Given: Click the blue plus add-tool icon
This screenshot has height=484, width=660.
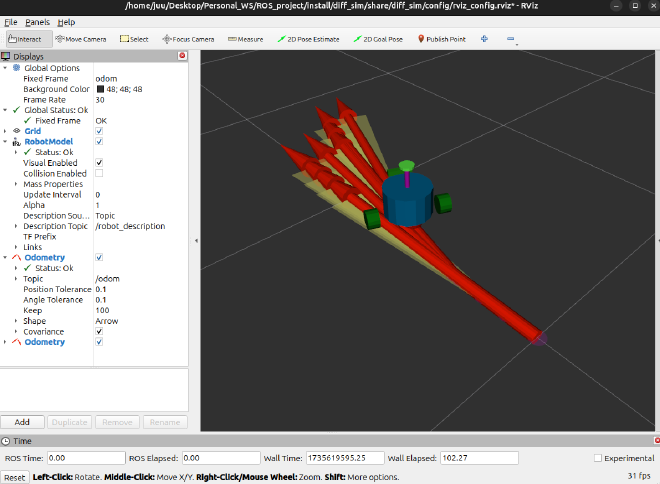Looking at the screenshot, I should tap(484, 39).
